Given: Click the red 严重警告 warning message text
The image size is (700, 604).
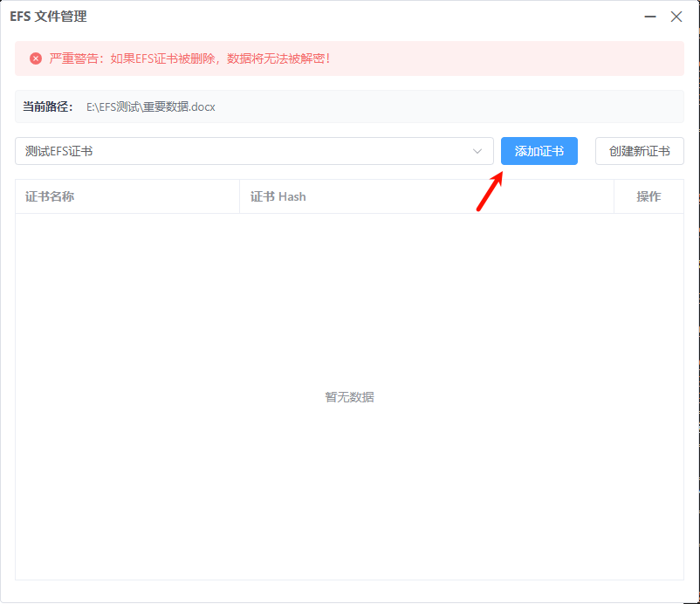Looking at the screenshot, I should point(189,58).
